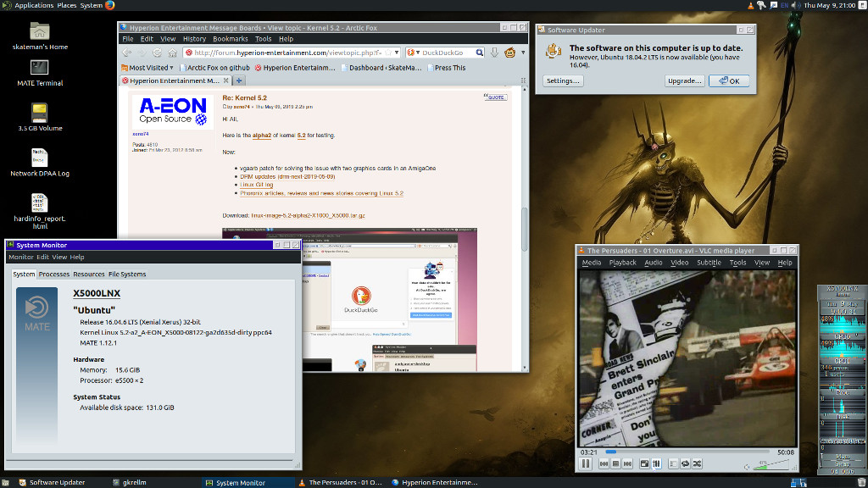Open the Press This bookmark
The height and width of the screenshot is (488, 868).
446,68
